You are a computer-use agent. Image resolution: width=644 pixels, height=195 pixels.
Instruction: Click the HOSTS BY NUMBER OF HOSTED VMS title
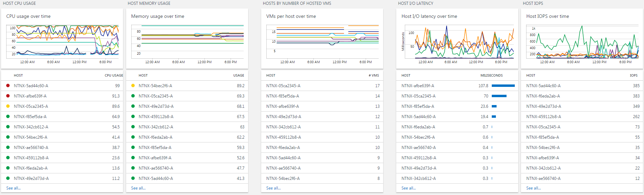pos(297,3)
